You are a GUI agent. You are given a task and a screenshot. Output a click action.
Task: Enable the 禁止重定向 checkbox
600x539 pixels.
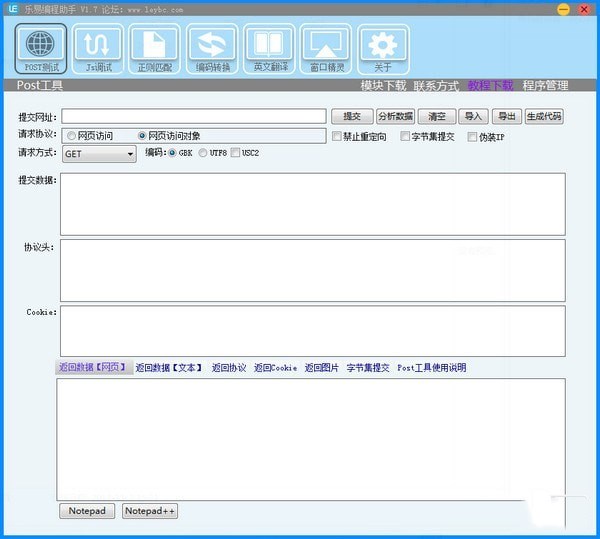coord(338,136)
